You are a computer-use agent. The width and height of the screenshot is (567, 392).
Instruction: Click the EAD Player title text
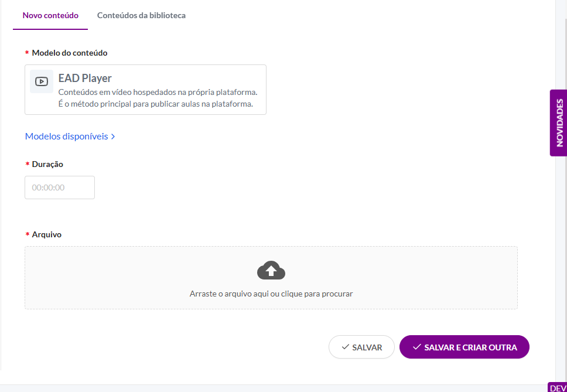point(85,78)
